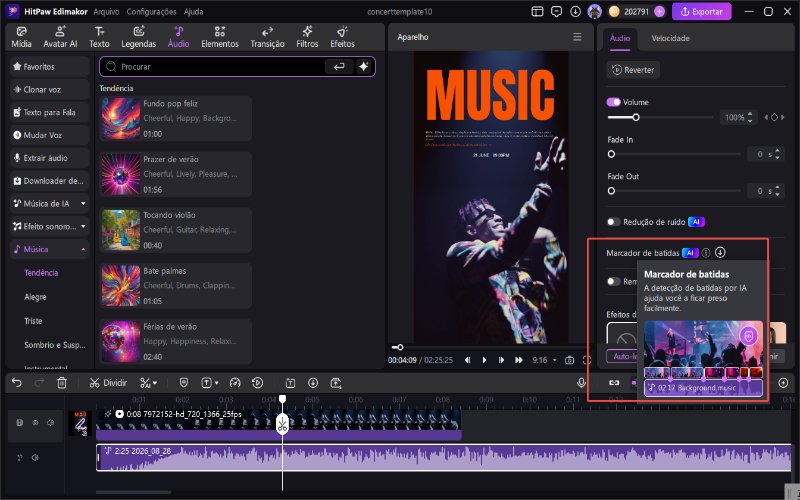Click the speed gauge icon in timeline toolbar
800x500 pixels.
(235, 383)
